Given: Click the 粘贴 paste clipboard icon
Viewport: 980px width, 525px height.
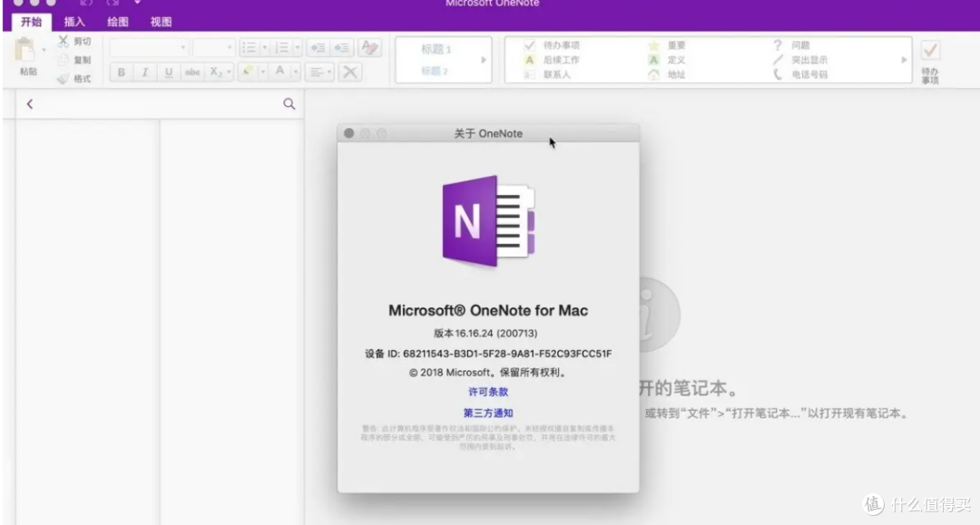Looking at the screenshot, I should 25,50.
